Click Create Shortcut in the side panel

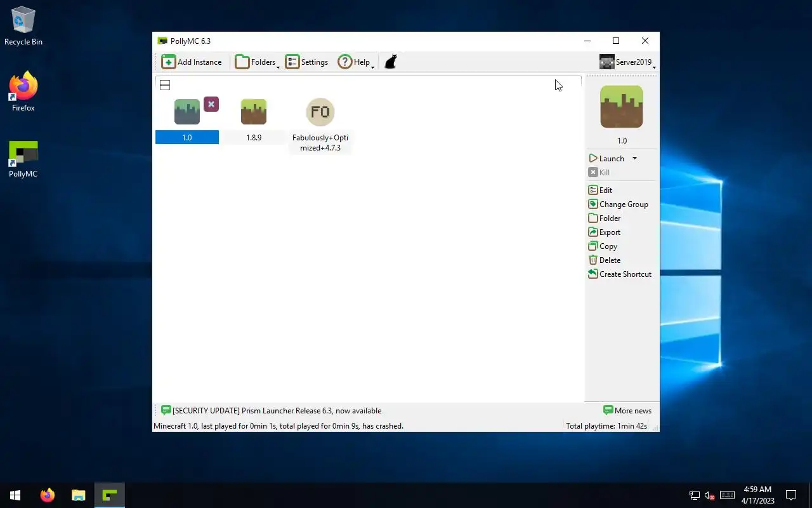[620, 274]
